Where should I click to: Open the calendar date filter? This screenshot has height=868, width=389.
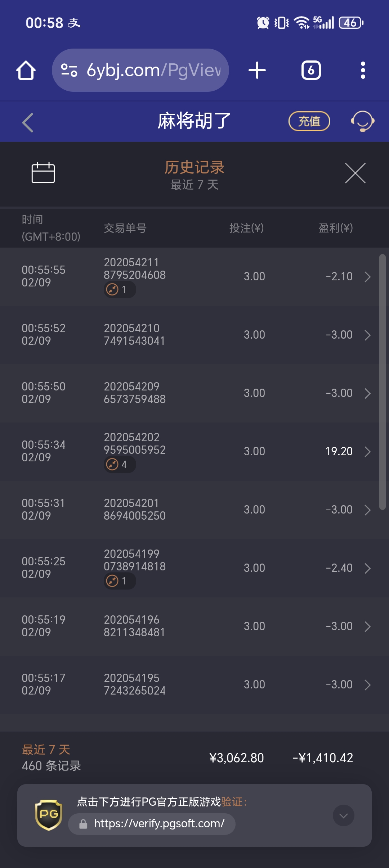tap(43, 173)
